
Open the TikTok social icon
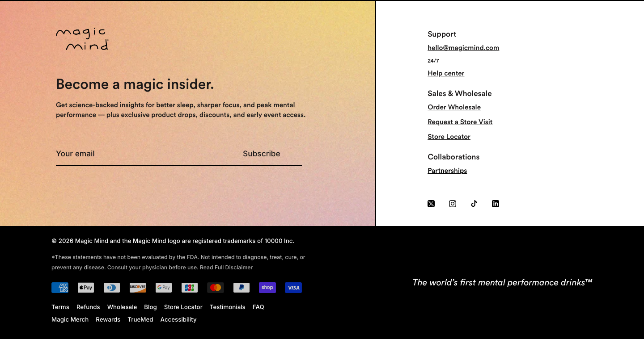pos(474,204)
